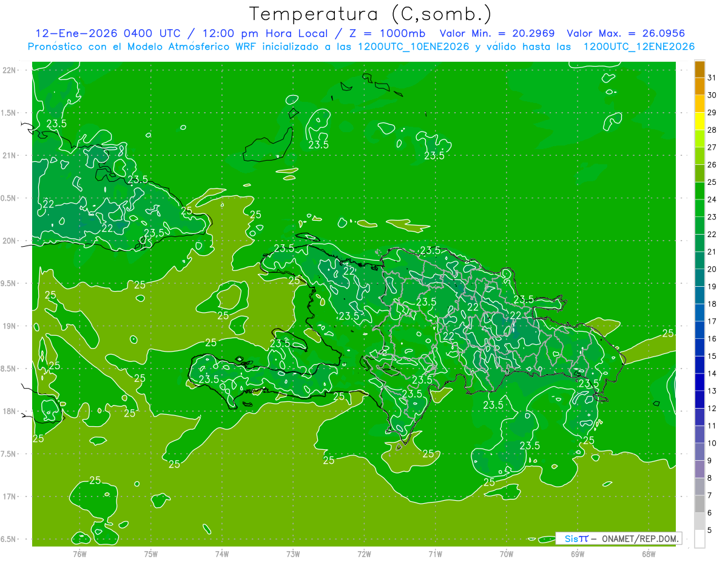Screen dimensions: 728x562
Task: Click the '68W' longitude axis label
Action: (x=649, y=554)
